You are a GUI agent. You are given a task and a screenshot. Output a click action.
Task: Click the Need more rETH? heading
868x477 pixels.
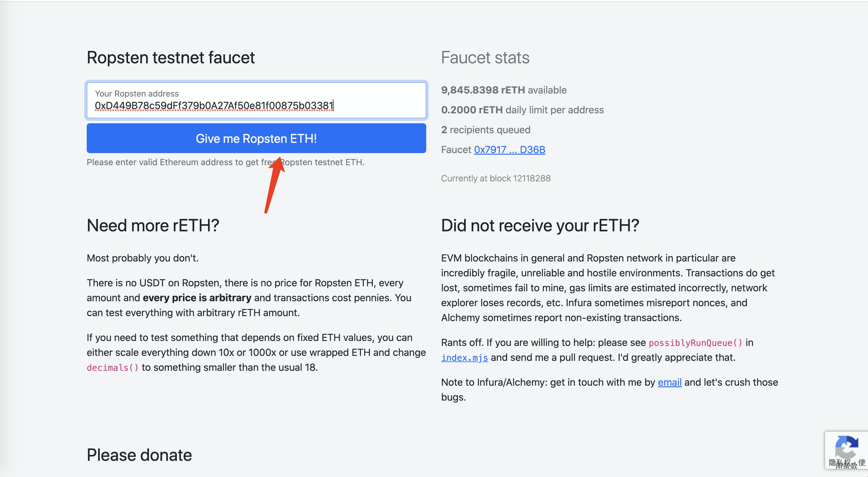click(153, 225)
